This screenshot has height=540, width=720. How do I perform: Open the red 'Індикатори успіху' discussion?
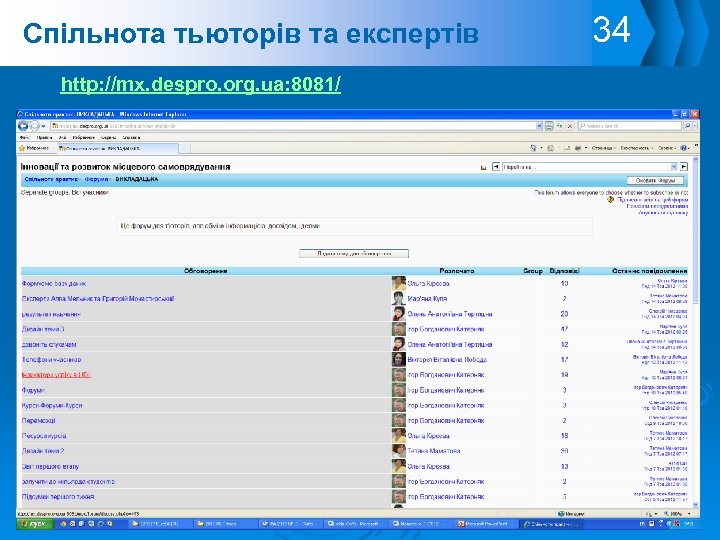(56, 375)
